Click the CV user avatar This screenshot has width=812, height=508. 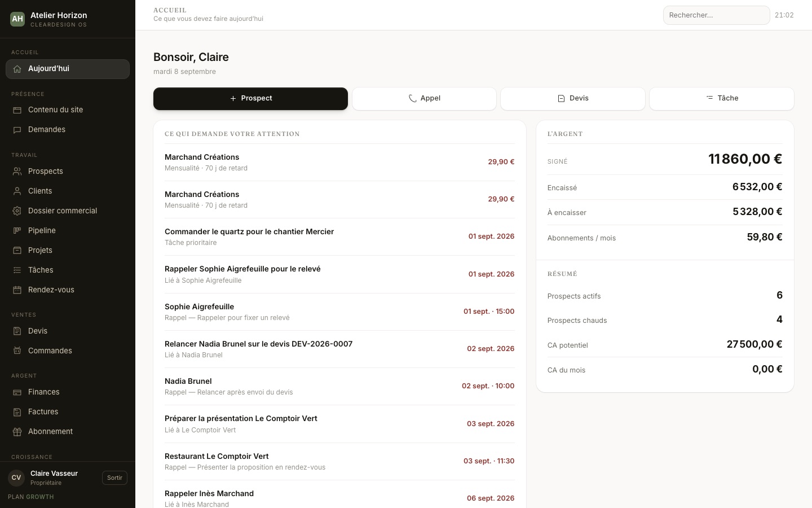coord(16,478)
